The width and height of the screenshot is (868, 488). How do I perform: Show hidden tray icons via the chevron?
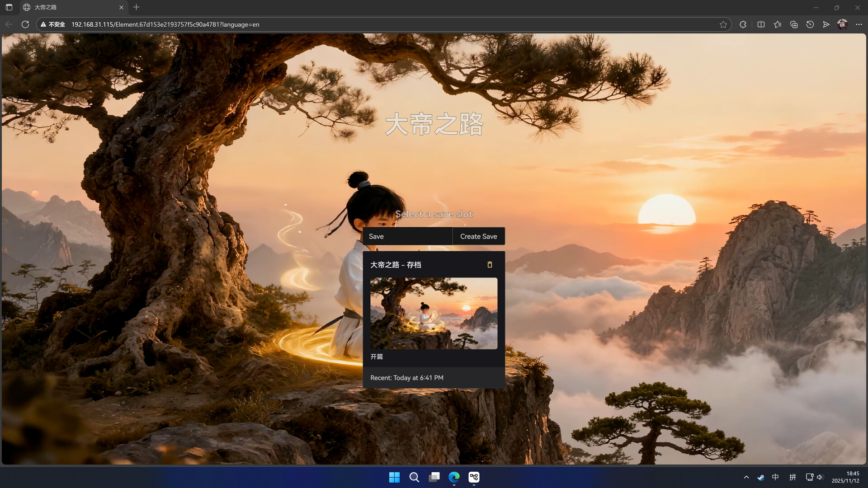coord(746,477)
